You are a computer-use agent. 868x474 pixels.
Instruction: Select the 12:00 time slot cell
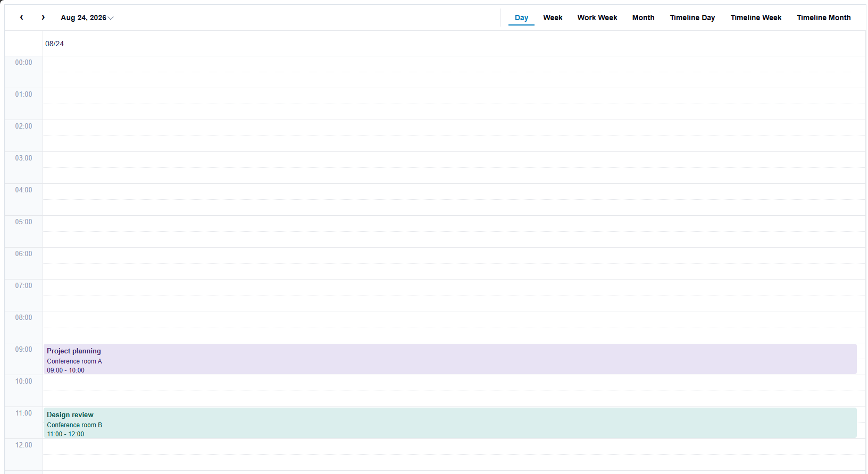pos(454,447)
